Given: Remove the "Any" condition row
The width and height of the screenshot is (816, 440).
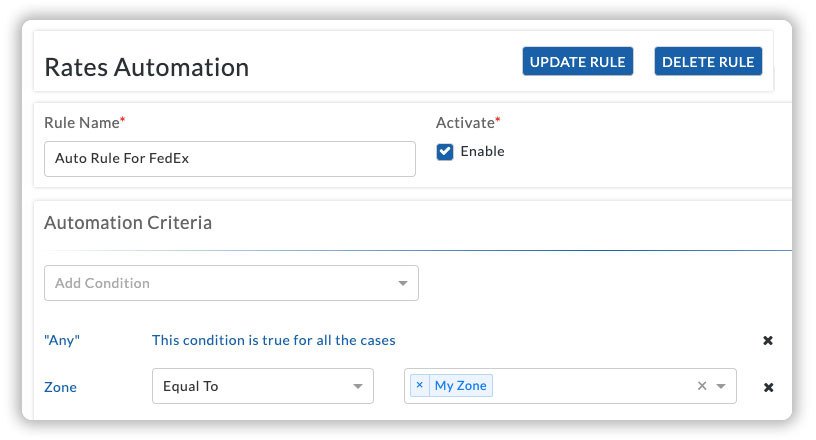Looking at the screenshot, I should click(768, 341).
